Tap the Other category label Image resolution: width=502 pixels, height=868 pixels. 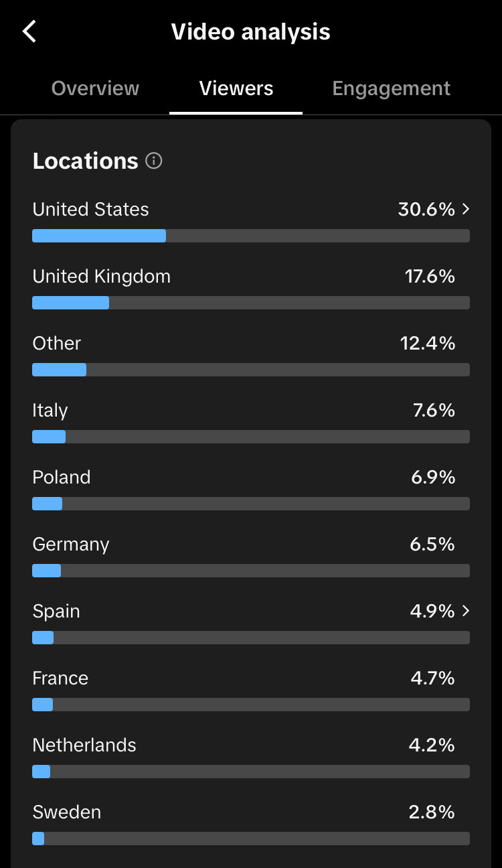tap(57, 343)
